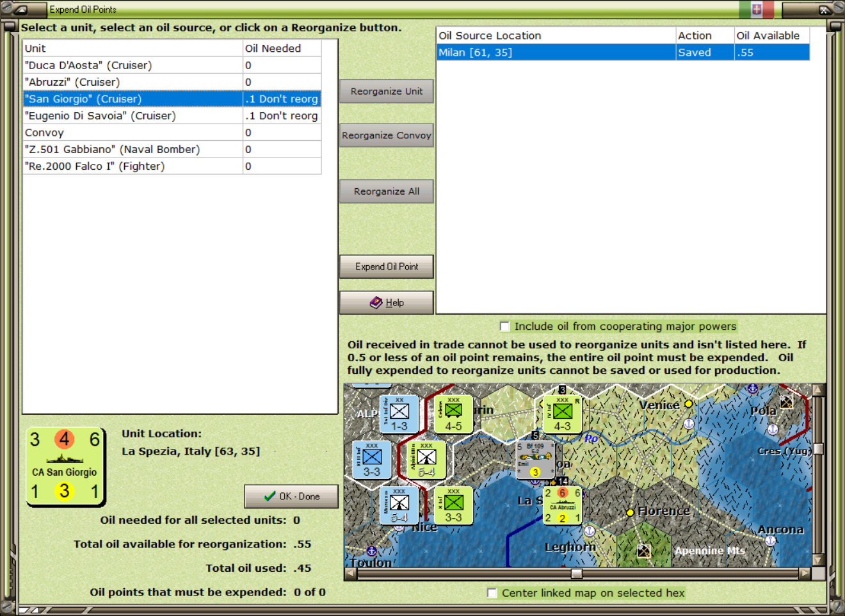The width and height of the screenshot is (845, 616).
Task: Select the Convoy row in unit list
Action: 172,133
